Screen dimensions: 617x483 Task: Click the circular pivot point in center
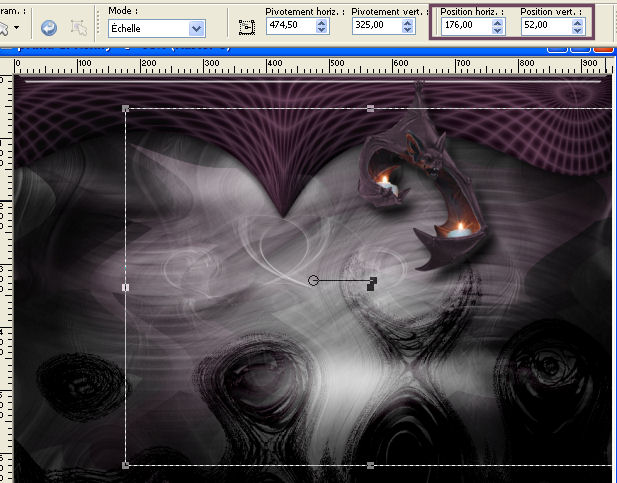click(x=315, y=281)
